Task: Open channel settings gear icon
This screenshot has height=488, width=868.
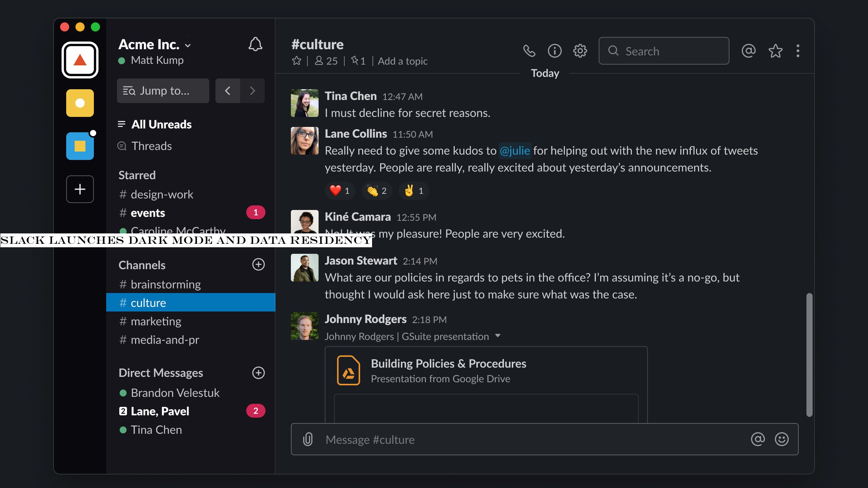Action: click(x=580, y=51)
